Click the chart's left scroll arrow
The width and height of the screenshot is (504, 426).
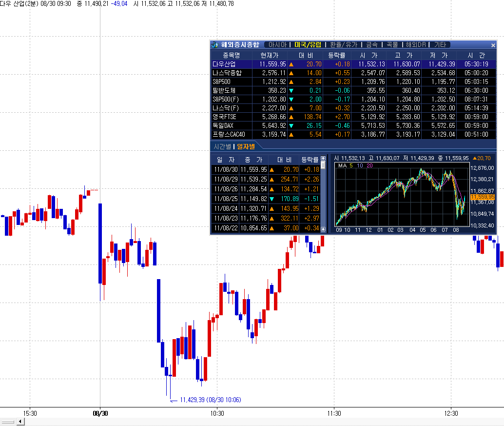[x=20, y=421]
